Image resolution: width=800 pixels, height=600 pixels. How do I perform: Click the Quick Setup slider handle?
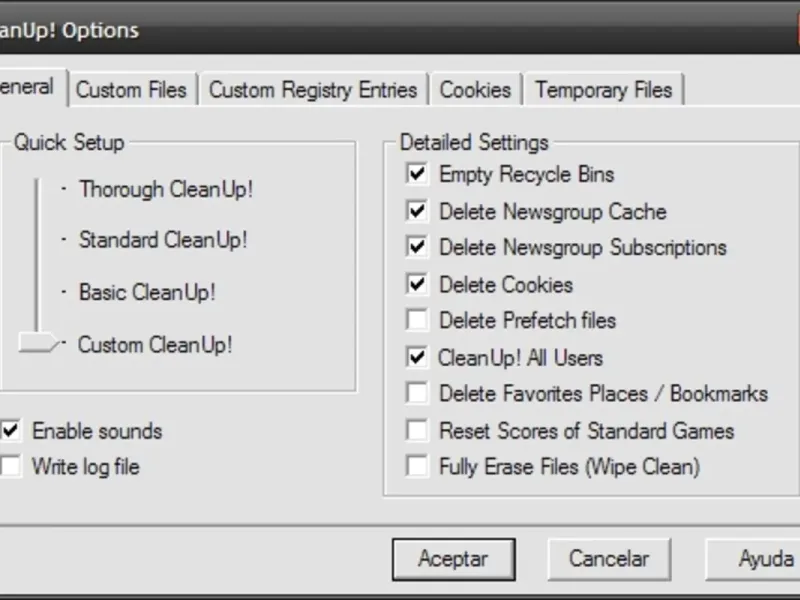[38, 344]
